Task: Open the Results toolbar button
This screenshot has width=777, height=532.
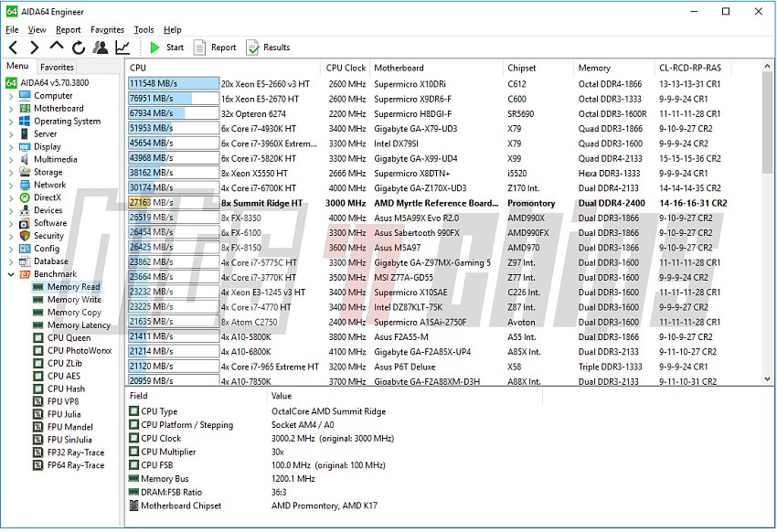Action: tap(268, 48)
